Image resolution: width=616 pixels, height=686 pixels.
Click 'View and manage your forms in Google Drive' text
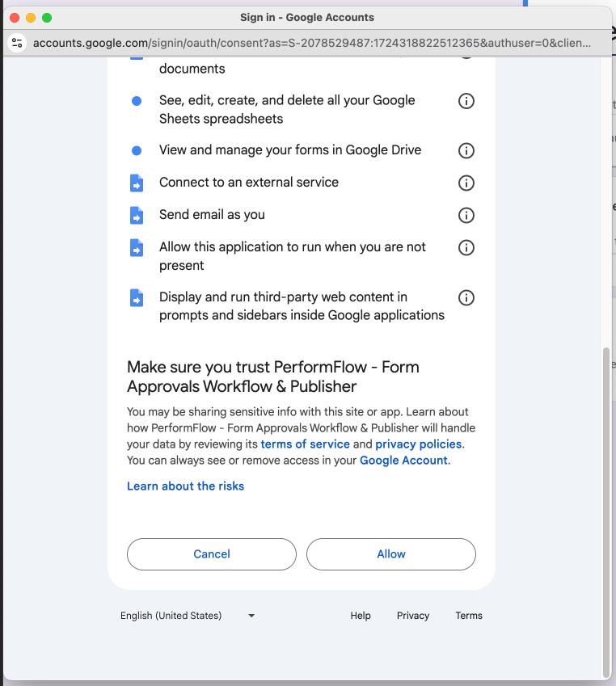point(290,150)
